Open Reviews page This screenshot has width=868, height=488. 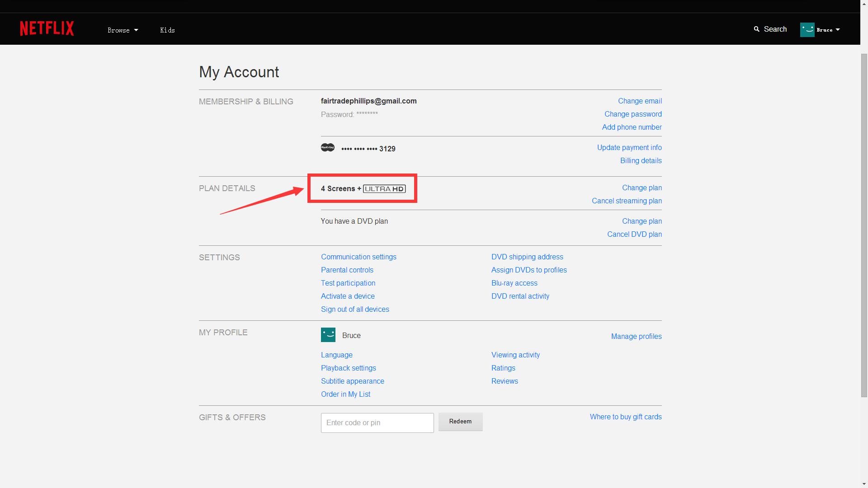(x=505, y=381)
